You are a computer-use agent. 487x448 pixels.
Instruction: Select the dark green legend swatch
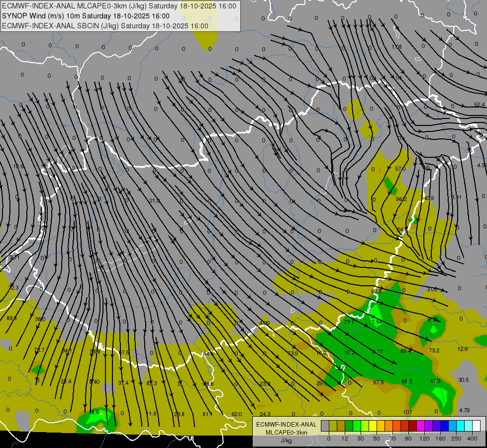(x=349, y=426)
